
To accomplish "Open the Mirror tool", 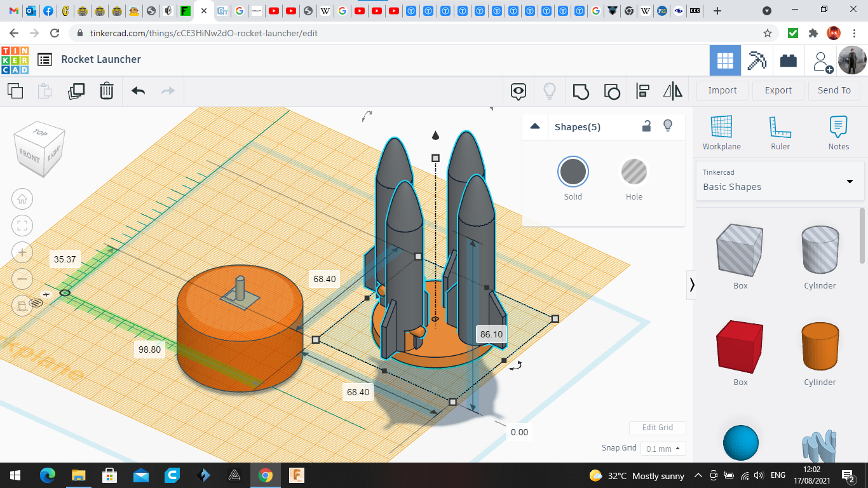I will [x=672, y=91].
